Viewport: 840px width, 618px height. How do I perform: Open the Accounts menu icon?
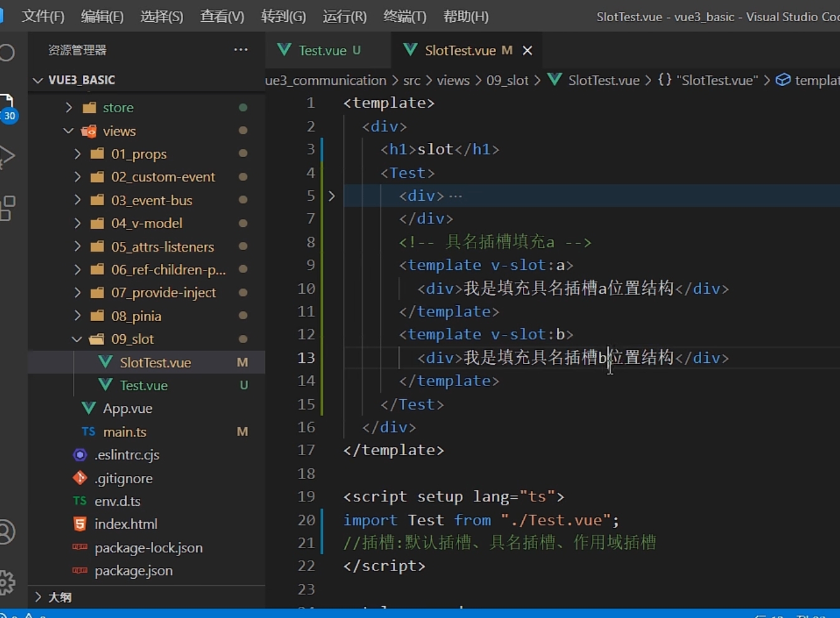pos(6,532)
